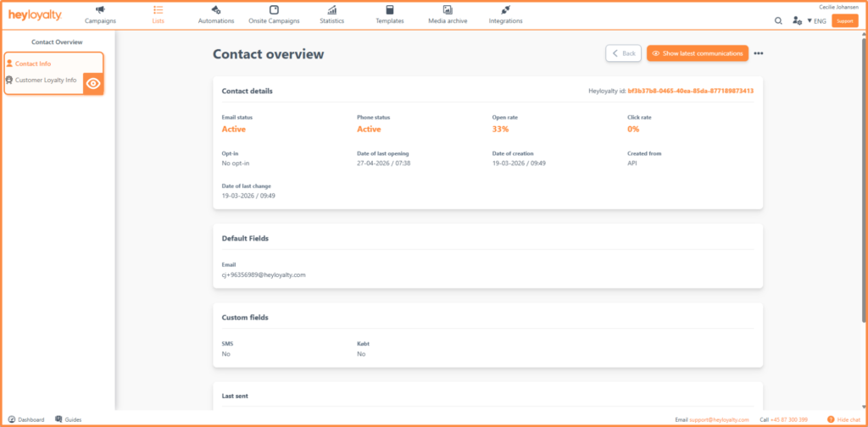
Task: Expand the ENG language dropdown
Action: coord(816,21)
